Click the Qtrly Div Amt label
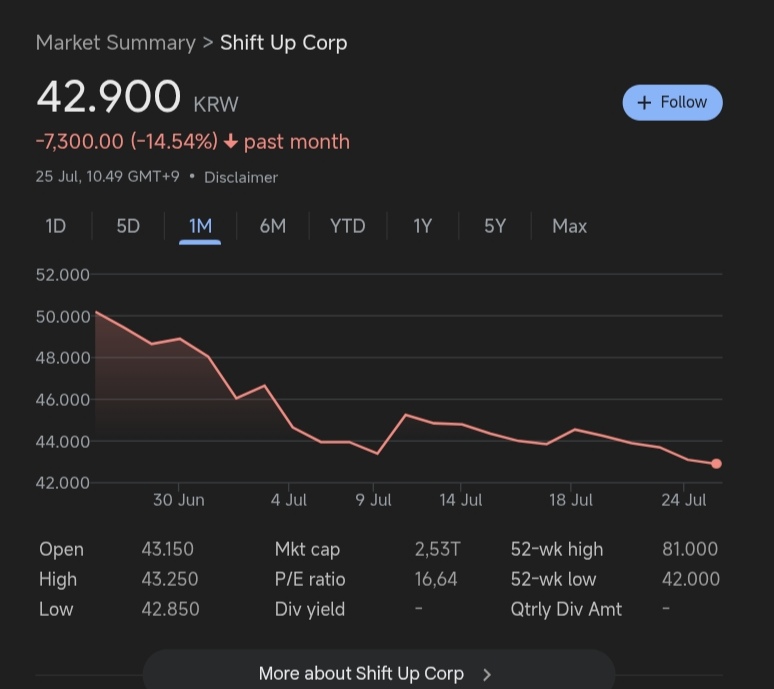Viewport: 774px width, 689px height. (566, 609)
